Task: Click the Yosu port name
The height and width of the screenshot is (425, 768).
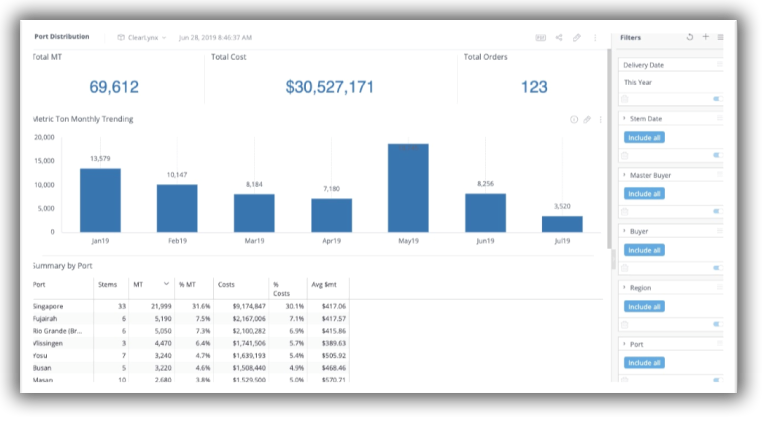Action: pos(40,355)
